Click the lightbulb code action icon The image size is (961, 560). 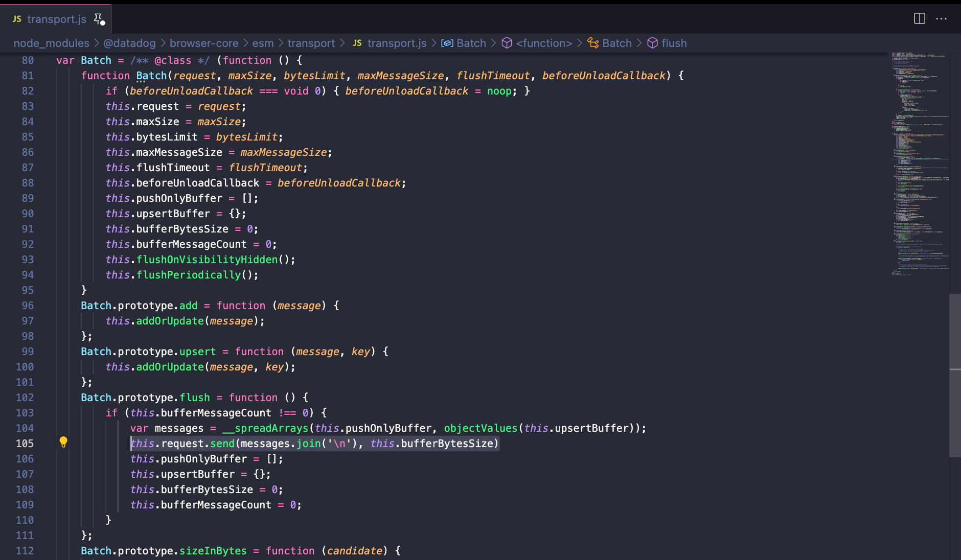tap(63, 442)
